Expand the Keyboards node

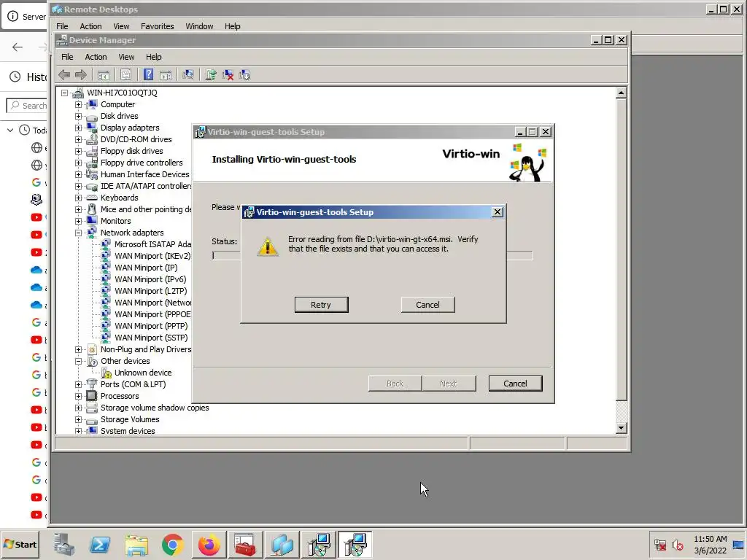coord(78,198)
